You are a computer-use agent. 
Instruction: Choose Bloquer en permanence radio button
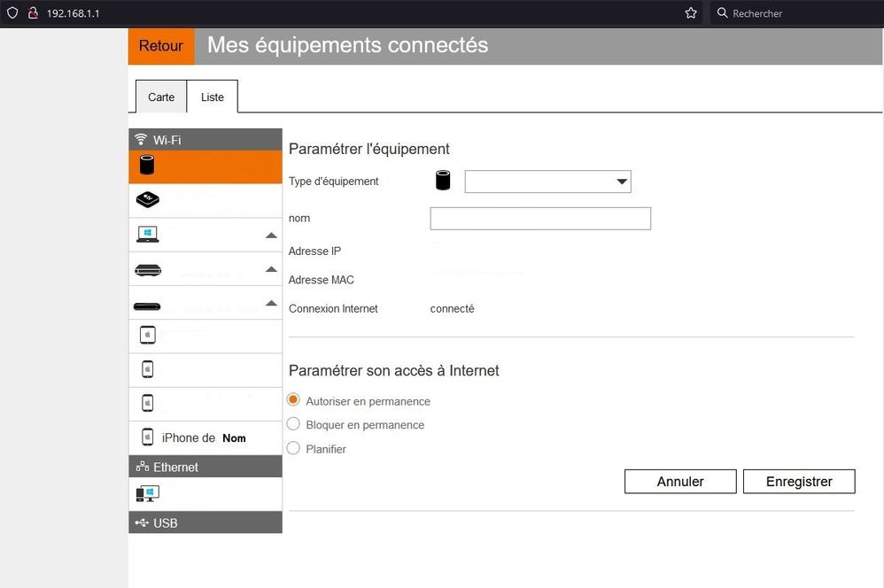click(x=294, y=425)
